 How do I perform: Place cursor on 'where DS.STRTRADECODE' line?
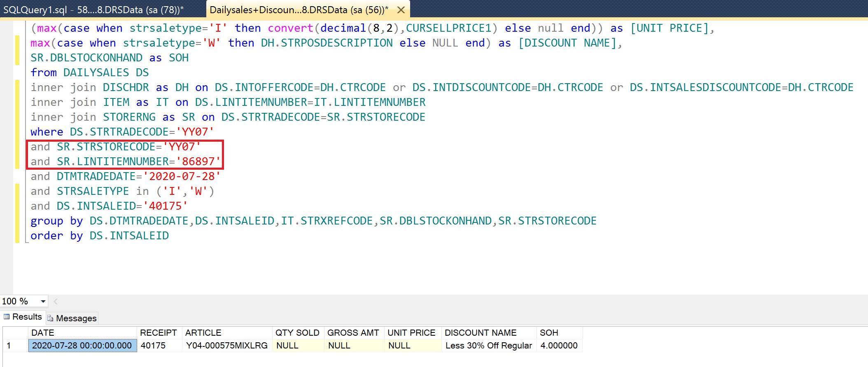[122, 132]
